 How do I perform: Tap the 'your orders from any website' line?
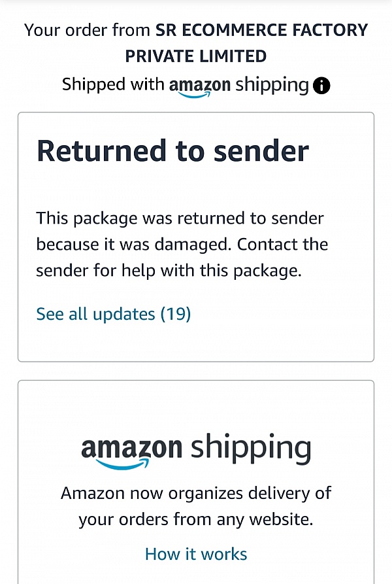(x=196, y=520)
